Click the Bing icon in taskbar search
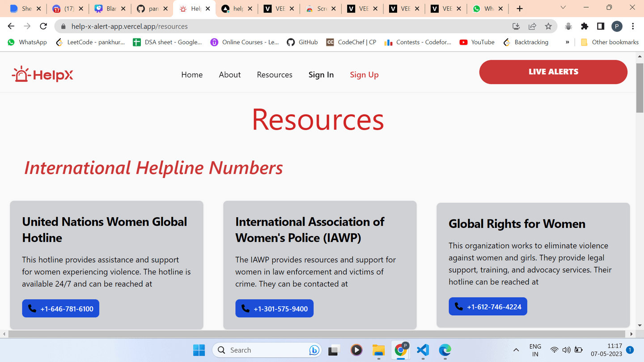644x362 pixels. 314,350
